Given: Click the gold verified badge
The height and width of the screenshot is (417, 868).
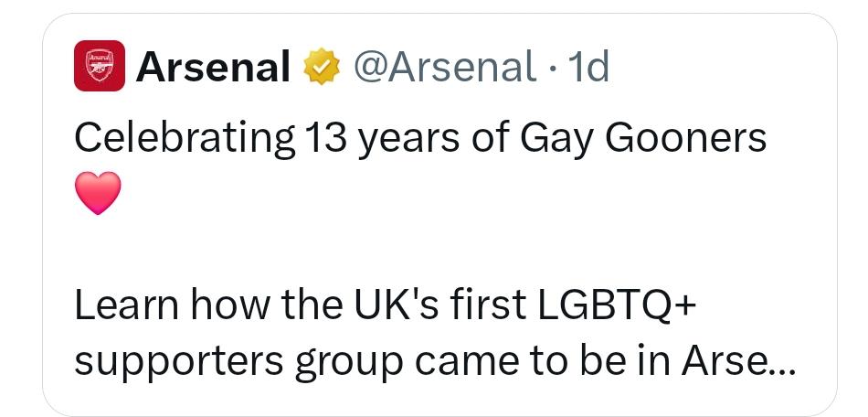Looking at the screenshot, I should [x=321, y=67].
